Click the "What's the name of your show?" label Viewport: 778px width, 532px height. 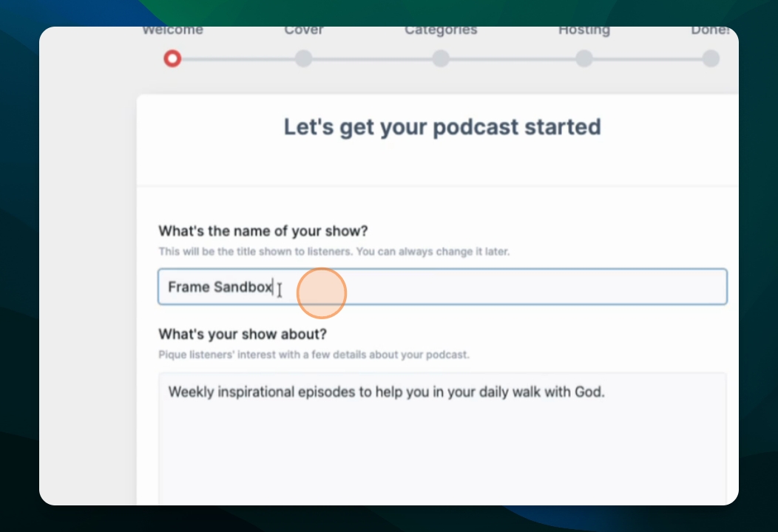click(263, 231)
